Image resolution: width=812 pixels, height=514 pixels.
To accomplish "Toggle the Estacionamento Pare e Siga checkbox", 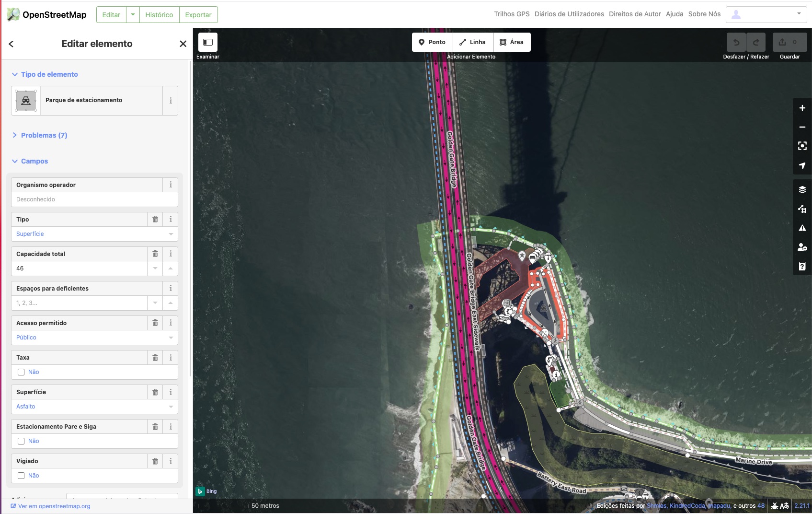I will pos(21,441).
